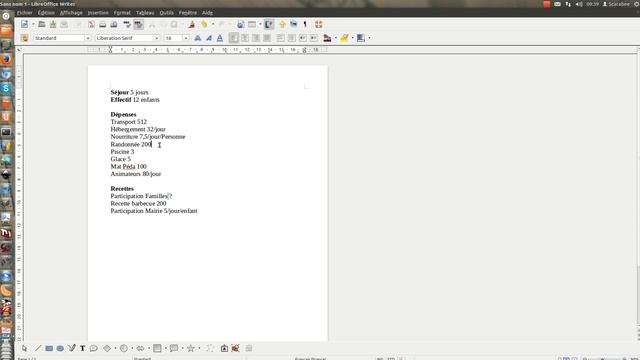Set Align Left paragraph alignment
Screen dimensions: 640x360
tap(233, 38)
